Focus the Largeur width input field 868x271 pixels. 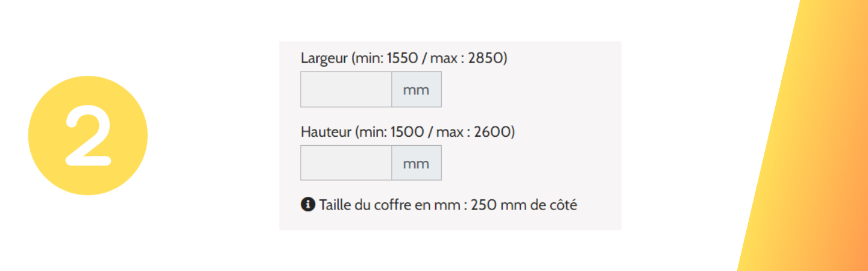(x=346, y=89)
